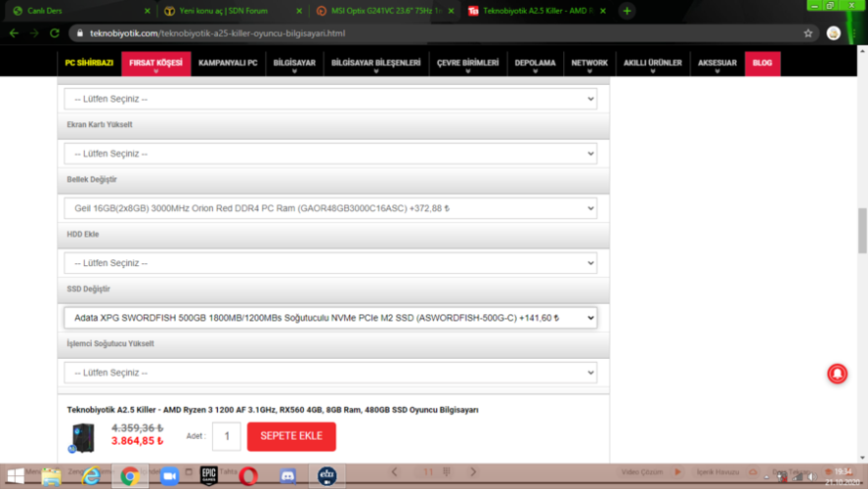Open Epic Games Launcher from the taskbar
The width and height of the screenshot is (868, 489).
point(209,476)
